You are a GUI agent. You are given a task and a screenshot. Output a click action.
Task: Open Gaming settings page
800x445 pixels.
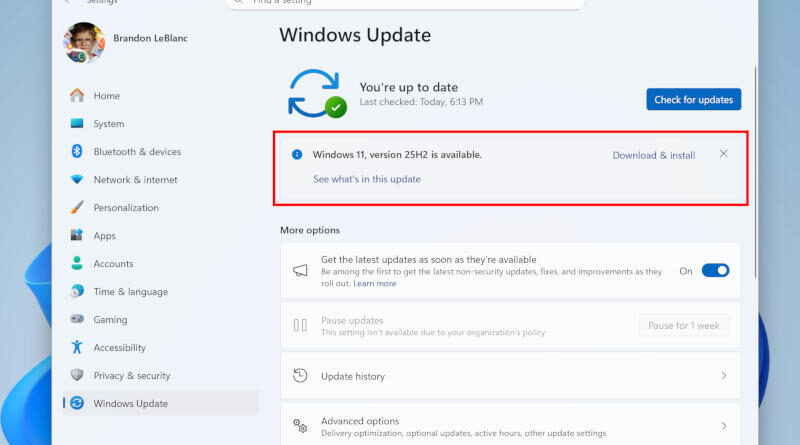click(x=161, y=319)
